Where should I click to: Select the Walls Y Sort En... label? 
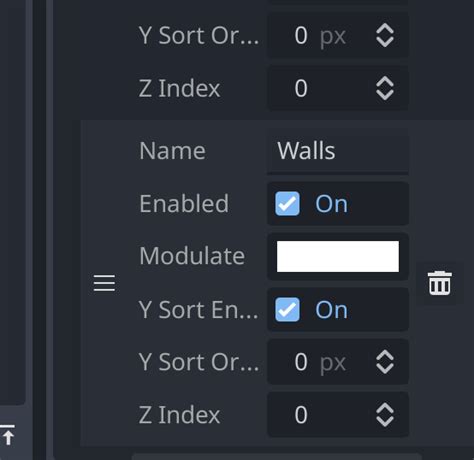(x=199, y=310)
